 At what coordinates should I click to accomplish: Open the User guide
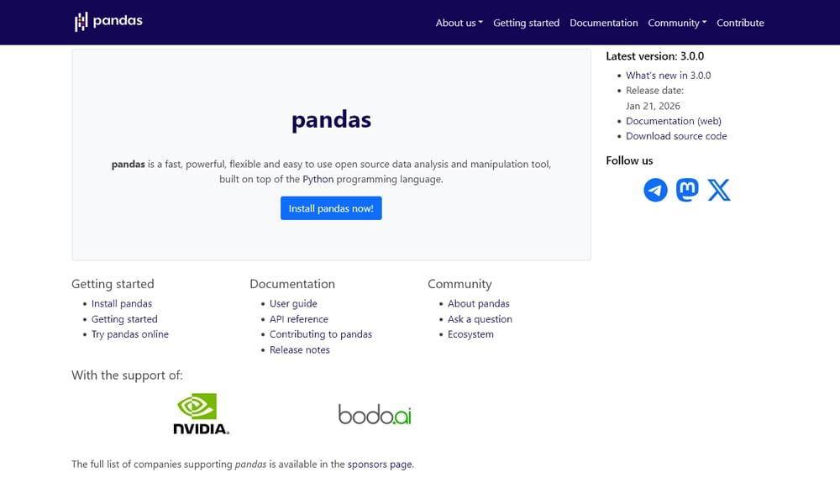[293, 303]
